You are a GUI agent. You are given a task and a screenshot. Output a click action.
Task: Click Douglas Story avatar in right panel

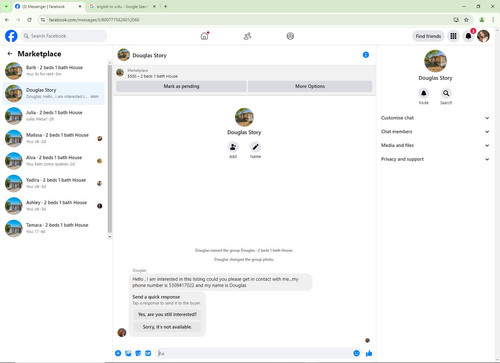435,61
